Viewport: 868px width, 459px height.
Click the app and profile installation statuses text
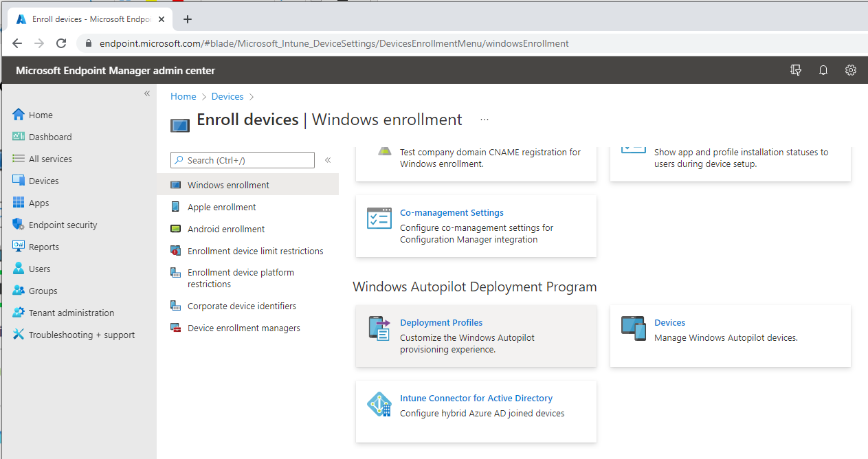pyautogui.click(x=742, y=158)
